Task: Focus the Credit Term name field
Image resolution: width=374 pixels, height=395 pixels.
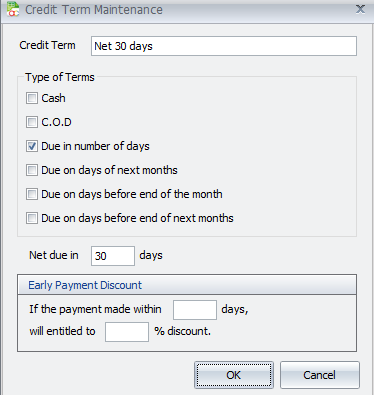Action: [224, 46]
